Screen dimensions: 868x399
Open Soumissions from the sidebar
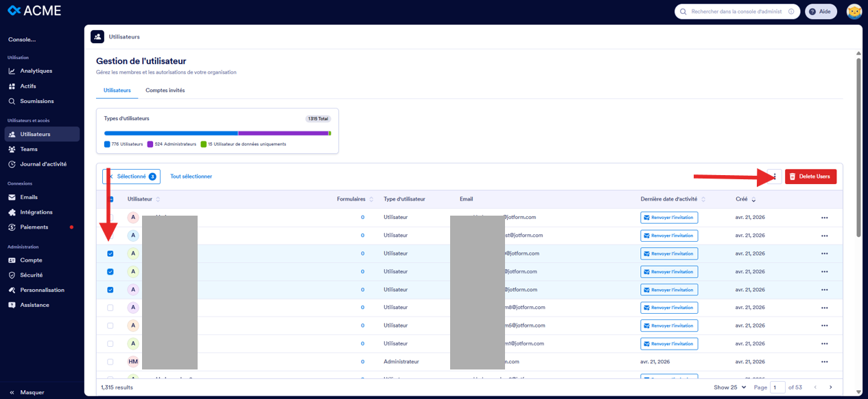pos(39,101)
